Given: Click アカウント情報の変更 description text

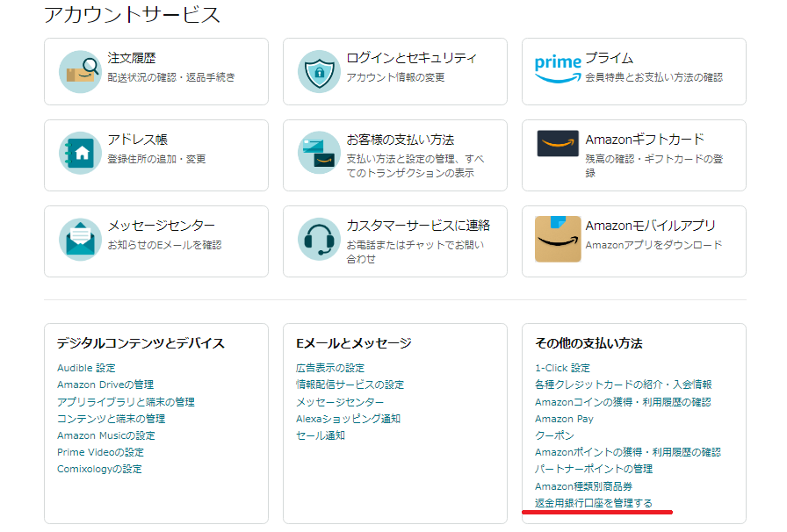Looking at the screenshot, I should [x=395, y=77].
